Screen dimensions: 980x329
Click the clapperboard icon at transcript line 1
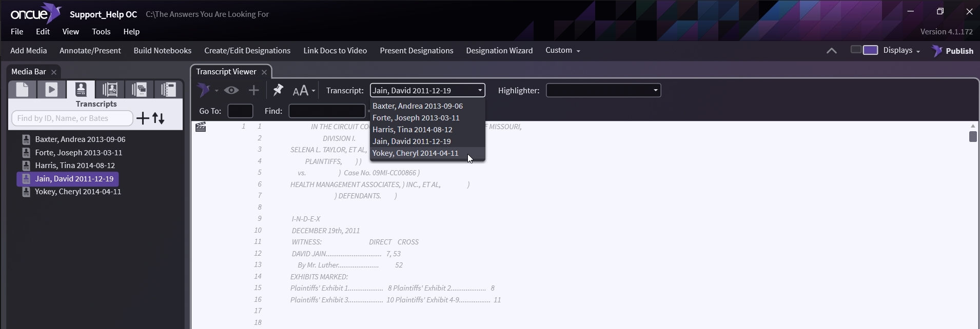click(201, 127)
